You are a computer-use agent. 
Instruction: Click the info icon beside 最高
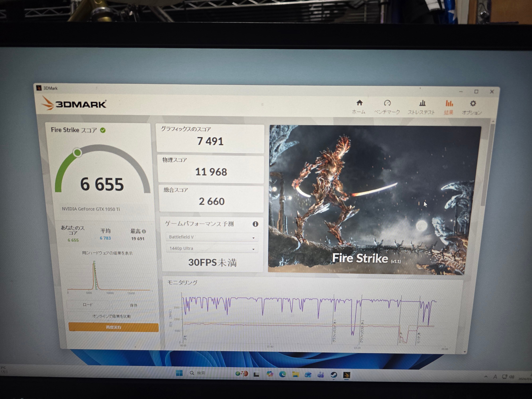pos(144,231)
